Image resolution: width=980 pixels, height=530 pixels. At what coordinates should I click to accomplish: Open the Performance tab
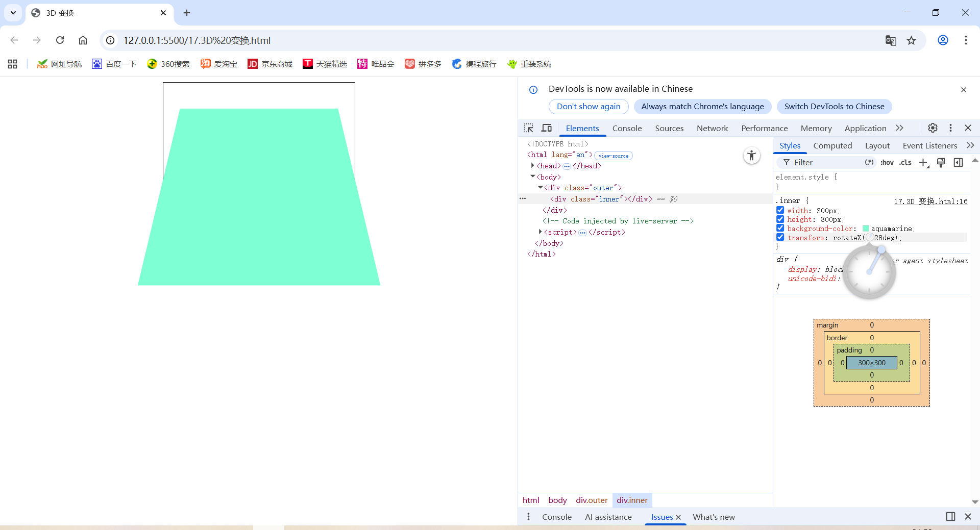(764, 128)
